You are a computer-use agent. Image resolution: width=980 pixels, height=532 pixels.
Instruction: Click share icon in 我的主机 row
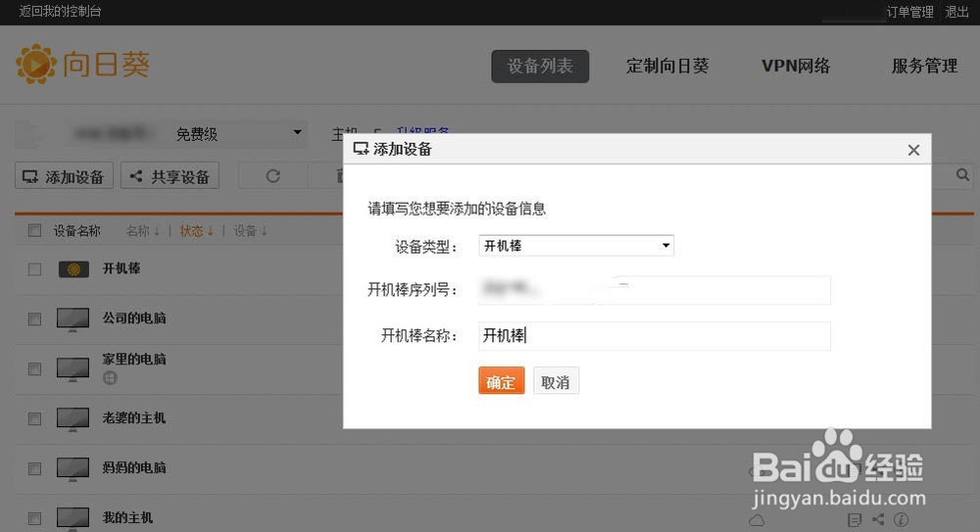pyautogui.click(x=878, y=519)
